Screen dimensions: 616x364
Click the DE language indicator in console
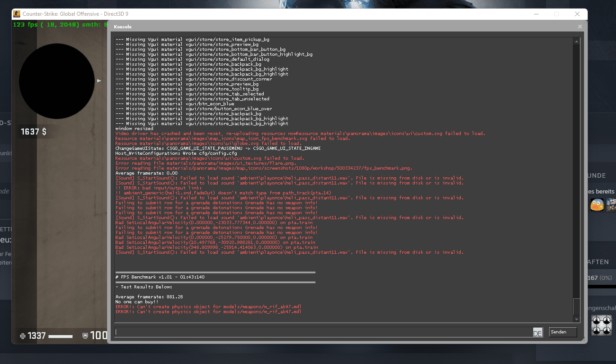coord(537,333)
